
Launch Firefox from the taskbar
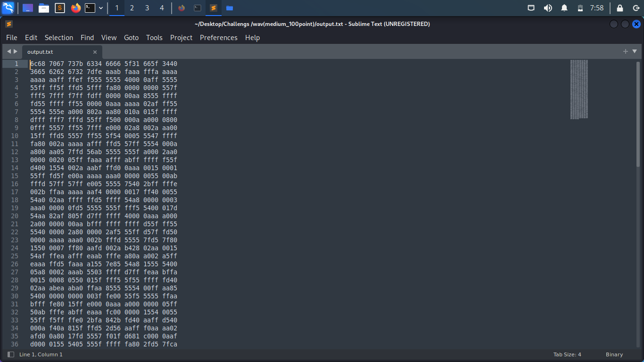(x=76, y=8)
